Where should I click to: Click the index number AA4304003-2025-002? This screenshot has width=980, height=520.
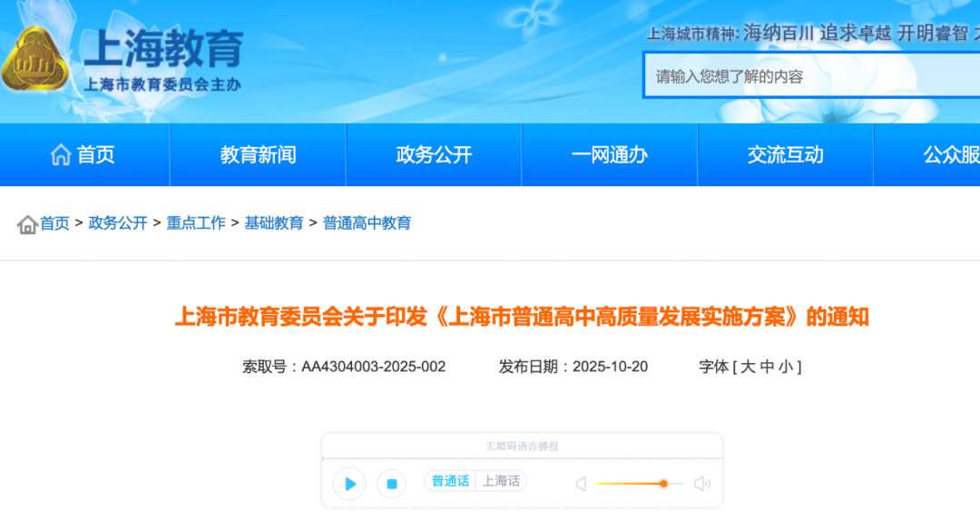click(374, 367)
